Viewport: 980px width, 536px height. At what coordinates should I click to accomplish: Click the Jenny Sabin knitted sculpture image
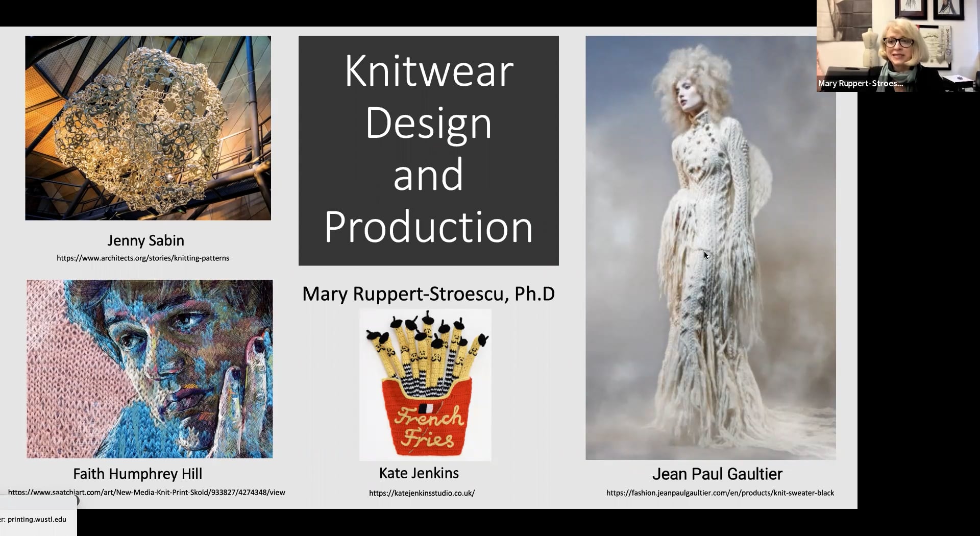[x=148, y=128]
